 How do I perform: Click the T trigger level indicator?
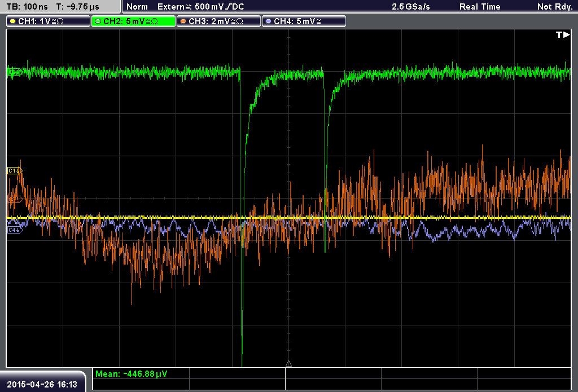tap(563, 35)
